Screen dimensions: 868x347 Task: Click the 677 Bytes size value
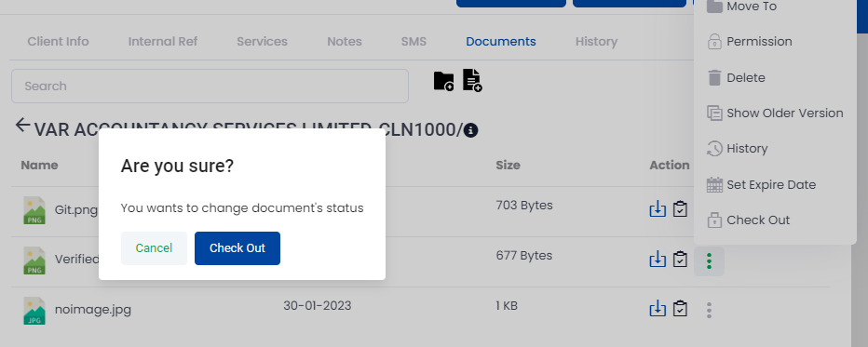point(524,255)
